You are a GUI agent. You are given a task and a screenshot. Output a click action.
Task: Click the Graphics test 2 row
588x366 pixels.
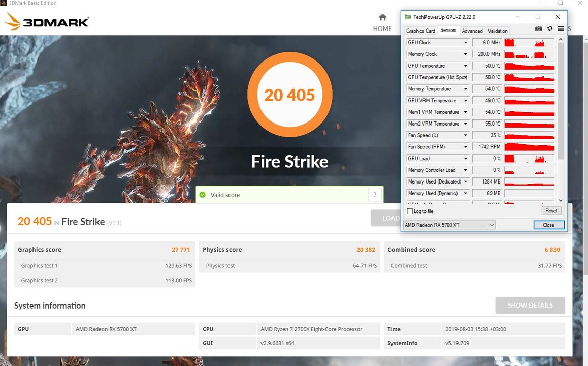105,280
